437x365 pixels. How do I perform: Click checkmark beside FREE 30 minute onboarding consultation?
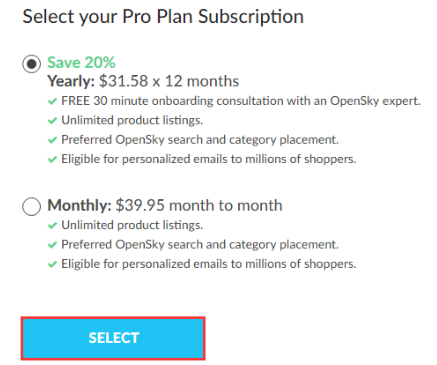(x=53, y=101)
